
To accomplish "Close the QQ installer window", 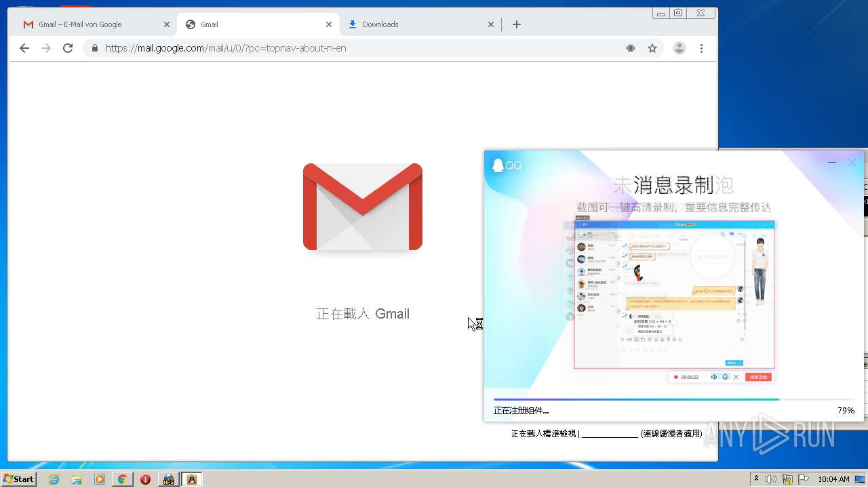I will (x=852, y=163).
